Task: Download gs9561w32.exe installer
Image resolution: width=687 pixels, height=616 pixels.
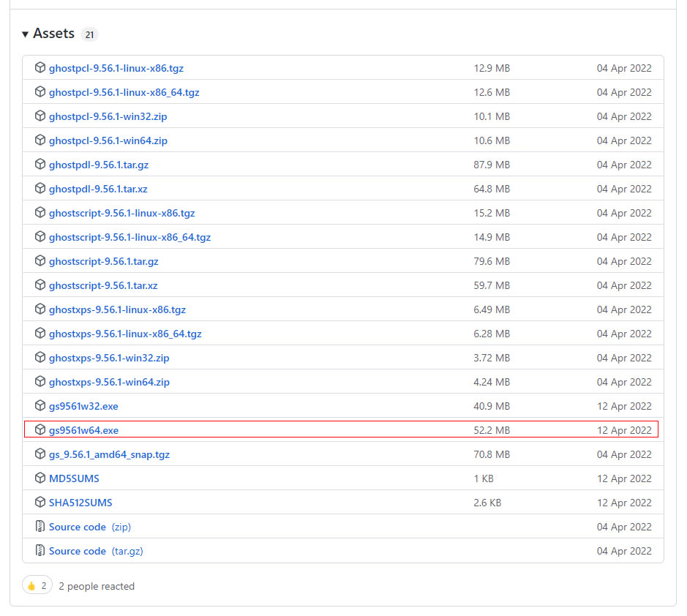Action: tap(83, 406)
